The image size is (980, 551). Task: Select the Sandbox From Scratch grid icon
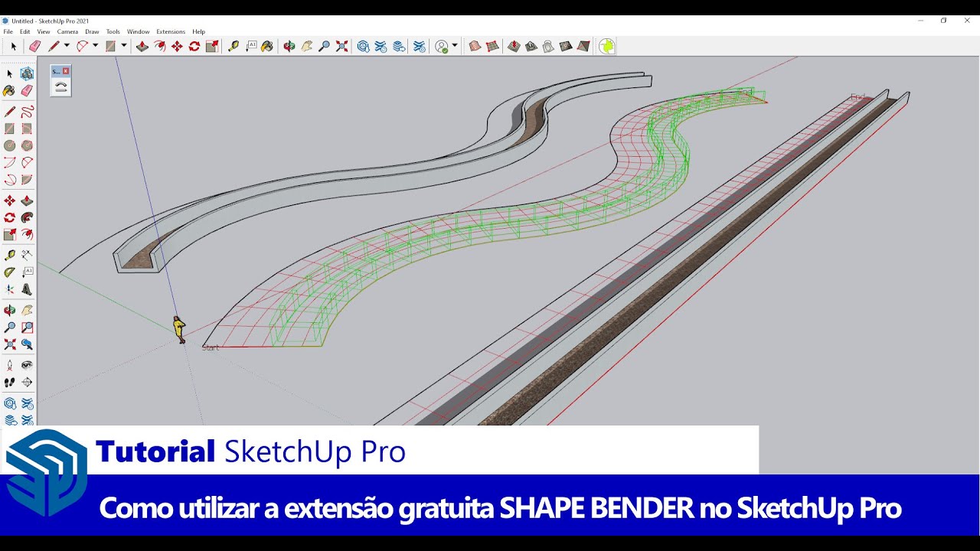tap(492, 47)
